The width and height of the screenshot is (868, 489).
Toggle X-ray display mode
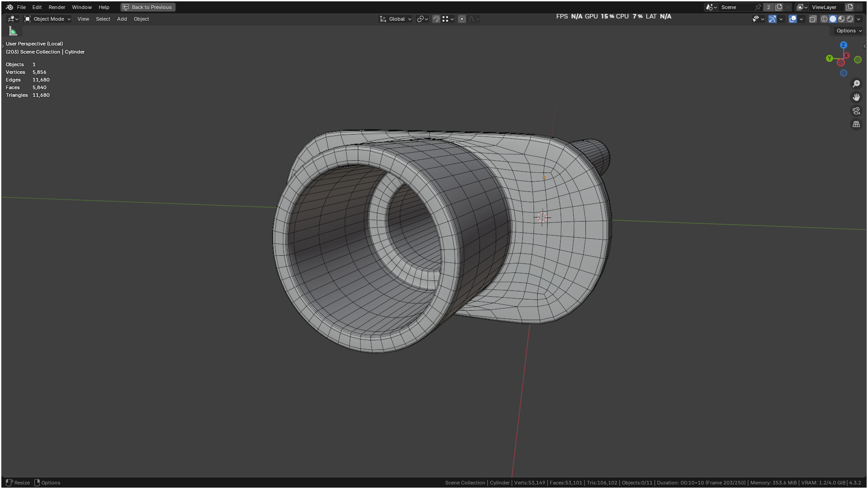tap(813, 19)
